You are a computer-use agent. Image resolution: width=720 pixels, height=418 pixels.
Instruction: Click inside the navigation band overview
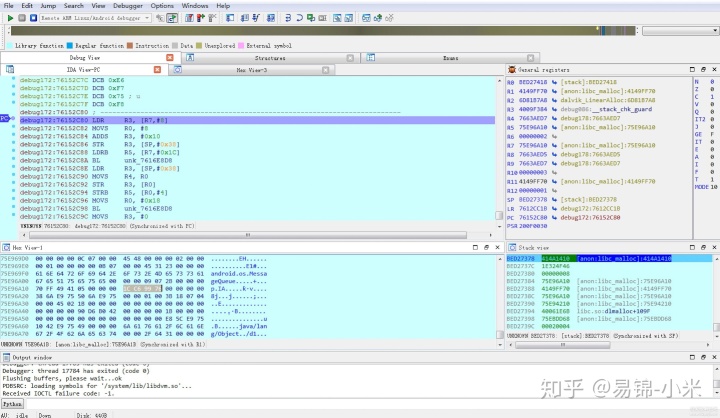pos(324,31)
